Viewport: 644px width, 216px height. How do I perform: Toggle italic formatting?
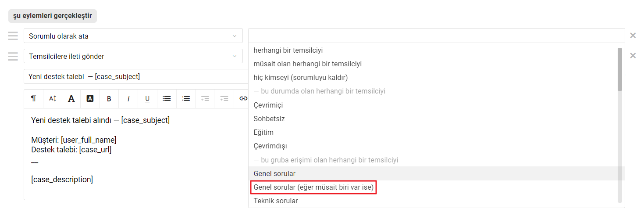coord(128,99)
